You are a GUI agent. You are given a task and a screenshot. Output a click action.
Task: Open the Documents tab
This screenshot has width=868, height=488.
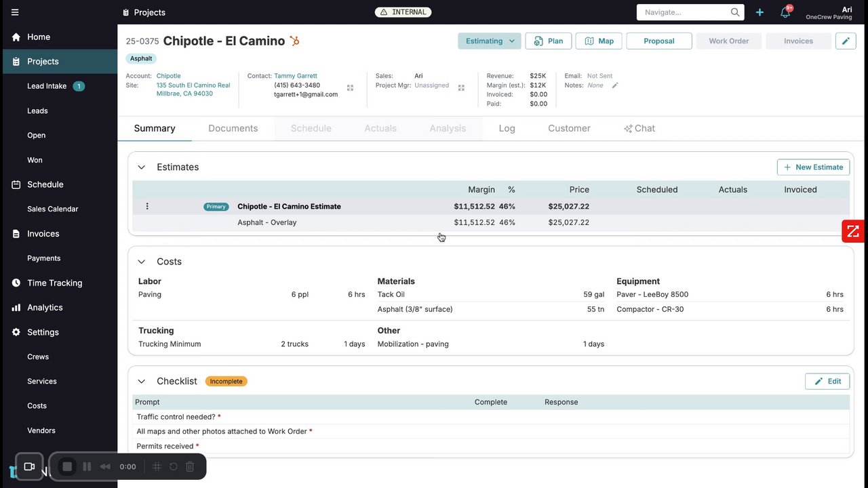[x=233, y=129]
